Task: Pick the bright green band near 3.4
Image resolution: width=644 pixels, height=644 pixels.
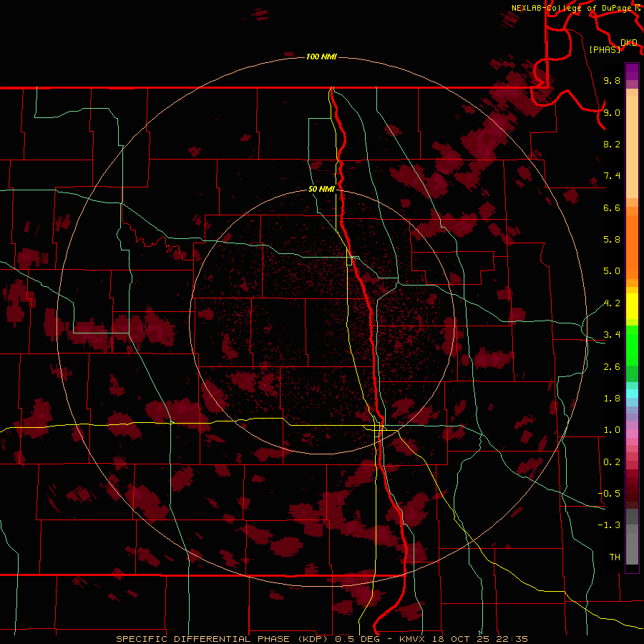Action: pos(632,345)
